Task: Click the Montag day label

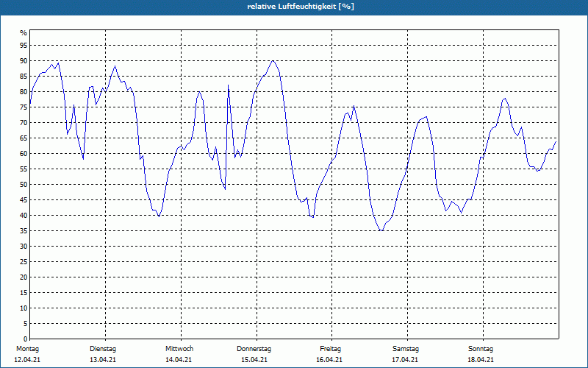Action: point(27,349)
